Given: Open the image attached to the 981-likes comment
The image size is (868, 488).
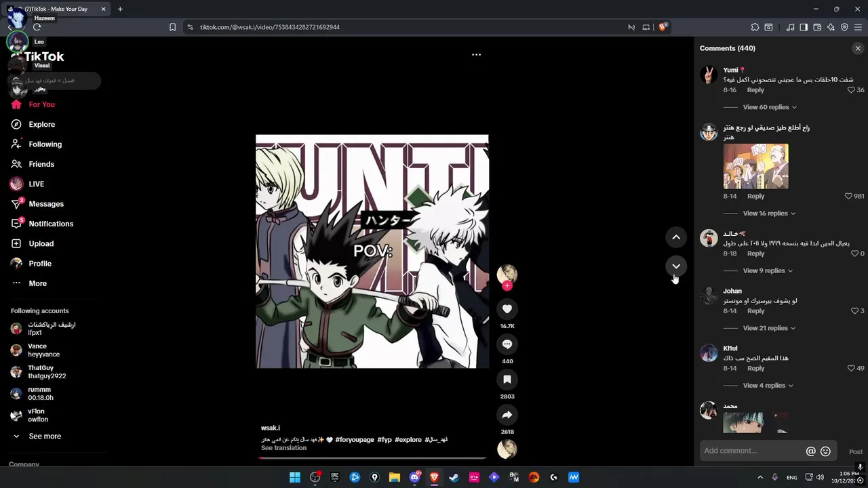Looking at the screenshot, I should [755, 166].
